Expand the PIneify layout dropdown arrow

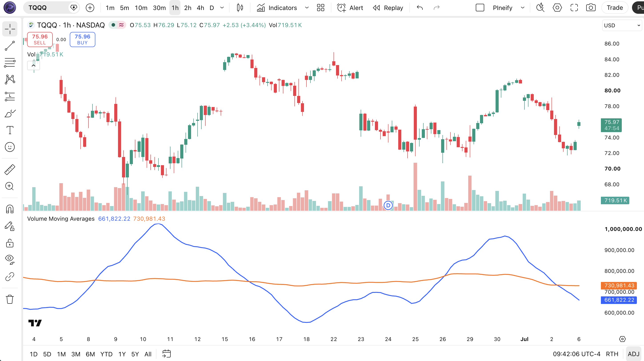[x=522, y=8]
